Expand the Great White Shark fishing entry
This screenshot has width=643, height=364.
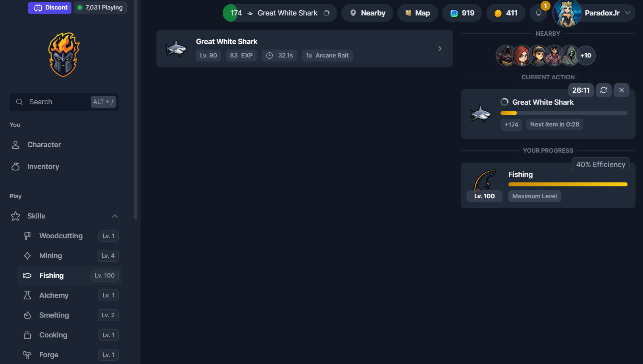coord(439,49)
